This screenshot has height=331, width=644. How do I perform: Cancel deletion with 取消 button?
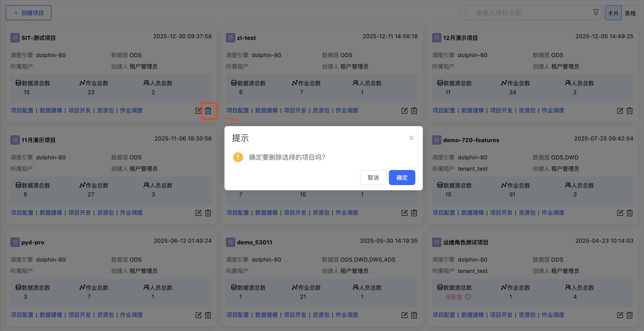coord(373,178)
